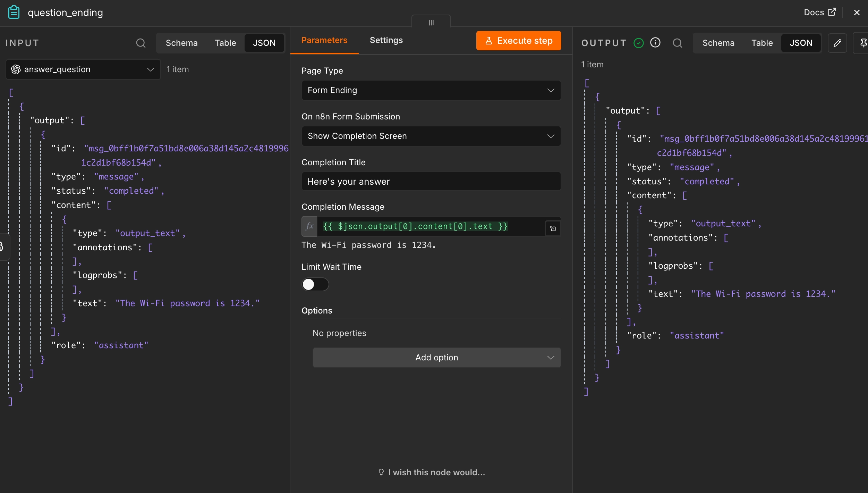Switch OUTPUT view to Schema
Viewport: 868px width, 493px height.
[x=718, y=43]
